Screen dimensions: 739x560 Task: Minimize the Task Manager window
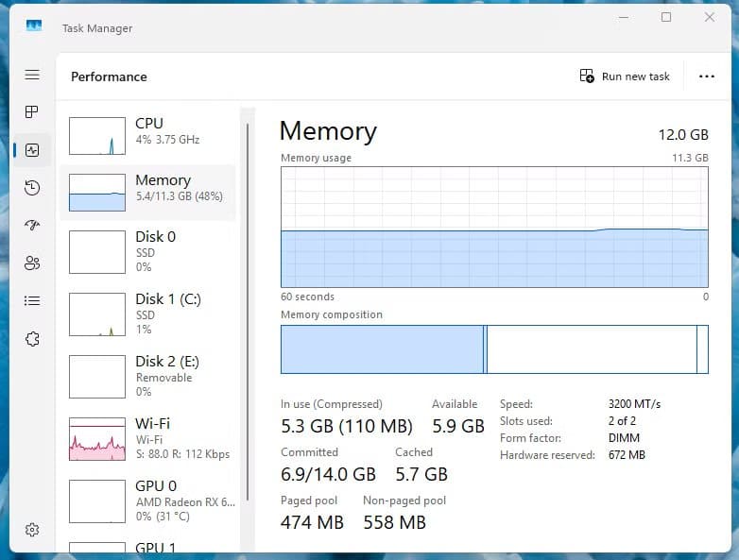(624, 17)
